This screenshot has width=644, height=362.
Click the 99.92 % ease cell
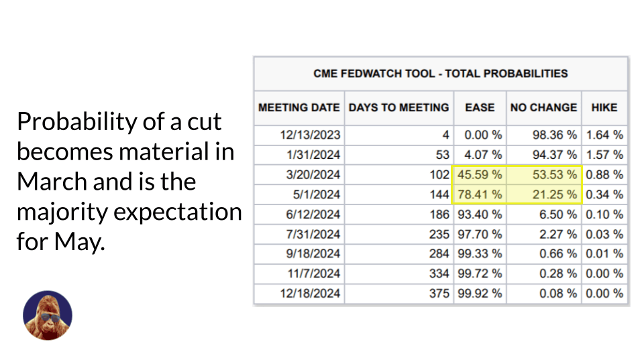tap(479, 294)
